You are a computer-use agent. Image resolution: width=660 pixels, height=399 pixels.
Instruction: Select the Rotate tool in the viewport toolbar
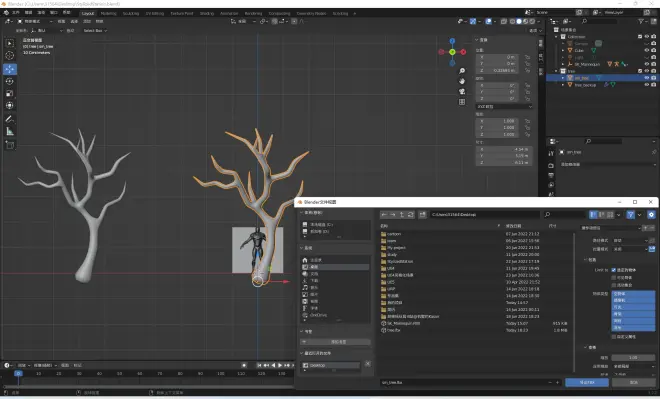click(x=10, y=81)
